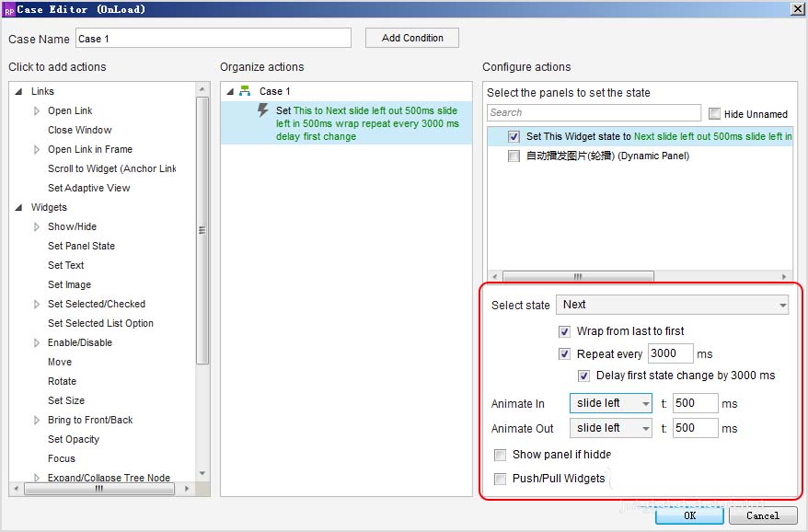Screen dimensions: 808x532
Task: Check the Dynamic Panel row checkbox
Action: [514, 156]
